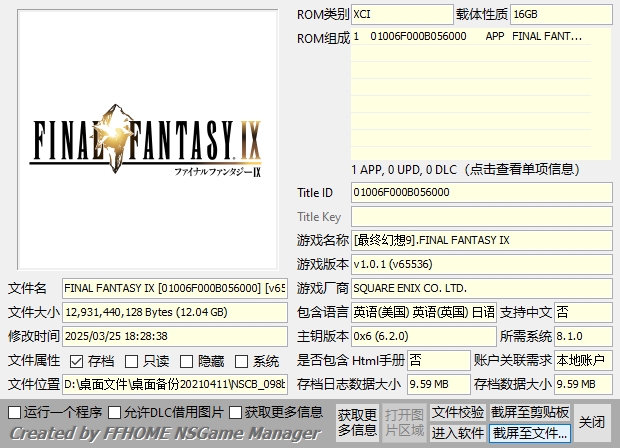
Task: Click the Final Fantasy IX cover image
Action: [147, 140]
